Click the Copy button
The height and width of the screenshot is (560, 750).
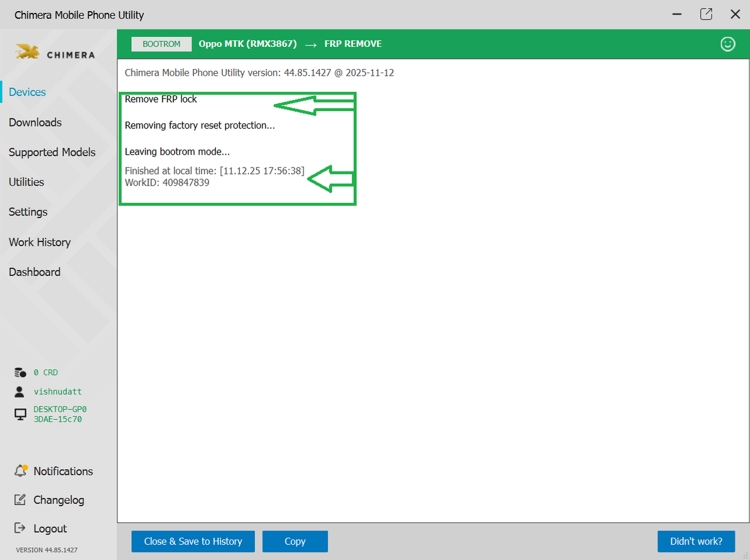295,541
